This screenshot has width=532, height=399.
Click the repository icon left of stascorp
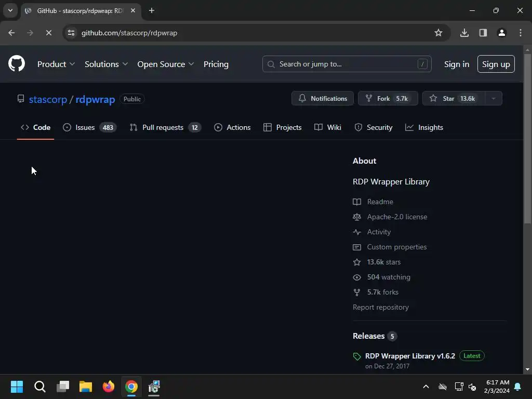pyautogui.click(x=21, y=99)
